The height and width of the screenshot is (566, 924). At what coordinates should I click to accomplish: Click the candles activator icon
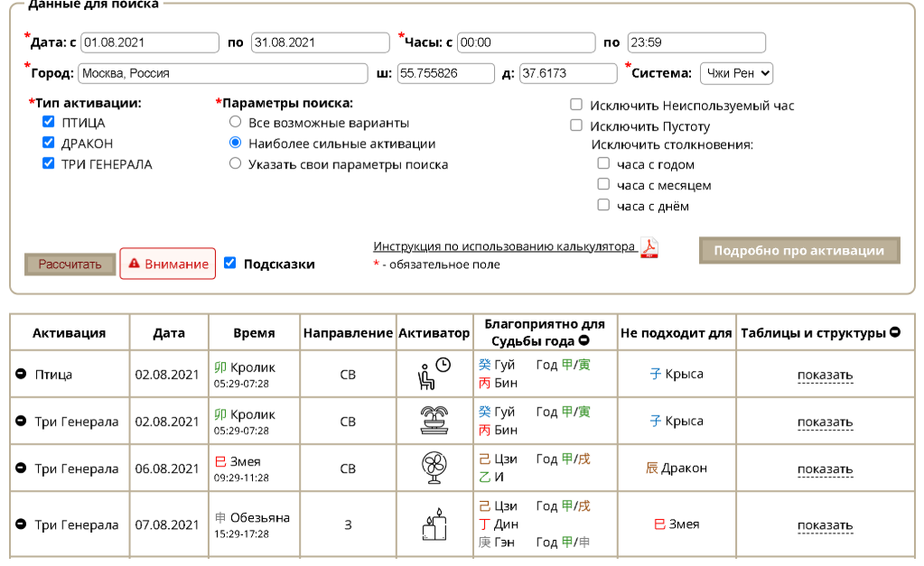tap(434, 524)
